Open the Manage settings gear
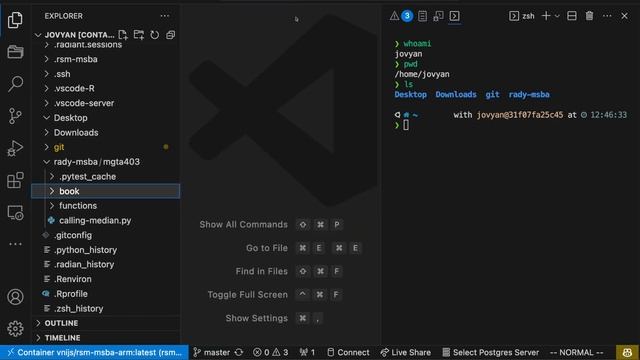The width and height of the screenshot is (640, 360). [x=15, y=329]
